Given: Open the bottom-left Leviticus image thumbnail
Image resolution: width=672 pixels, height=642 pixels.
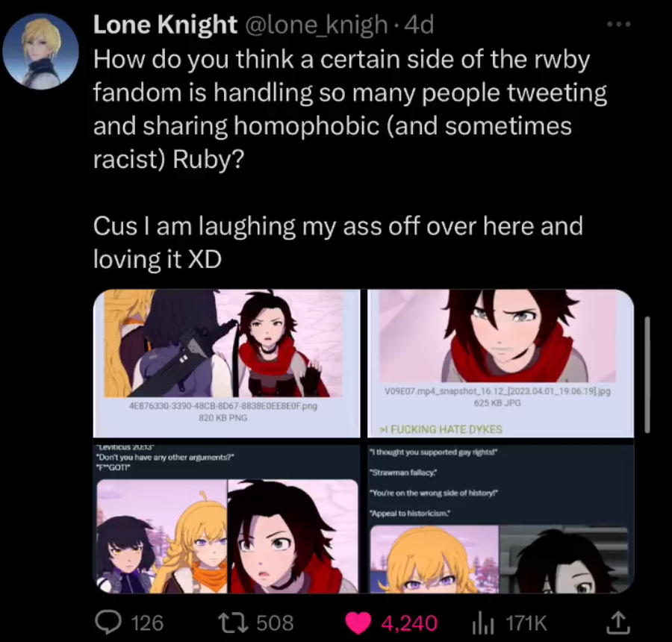Looking at the screenshot, I should [x=227, y=519].
